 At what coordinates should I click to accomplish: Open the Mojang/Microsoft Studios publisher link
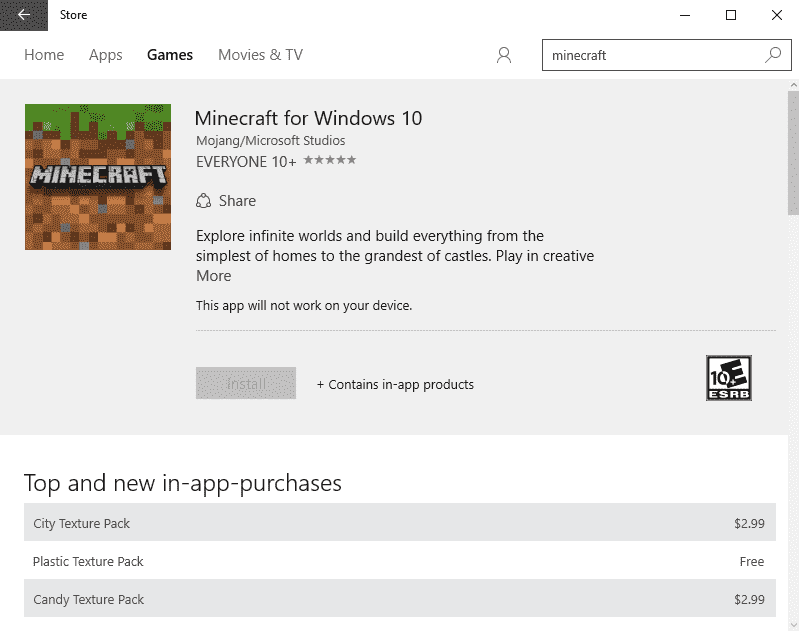tap(270, 140)
